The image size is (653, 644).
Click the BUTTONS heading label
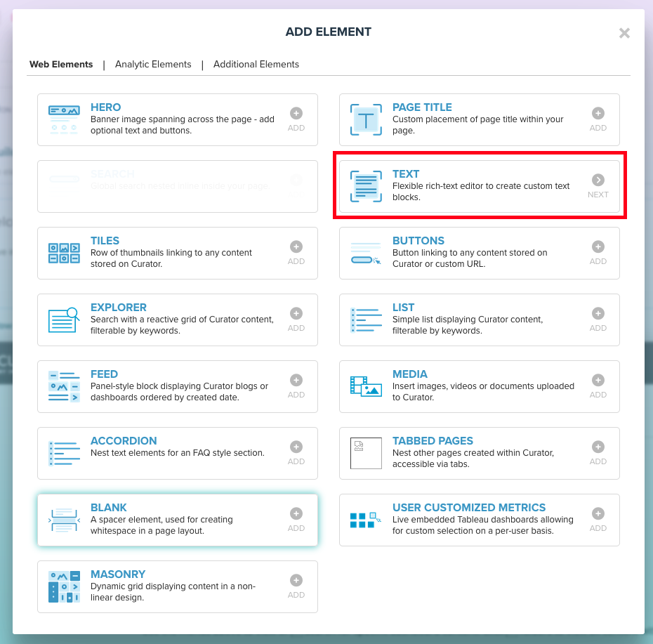click(x=418, y=240)
